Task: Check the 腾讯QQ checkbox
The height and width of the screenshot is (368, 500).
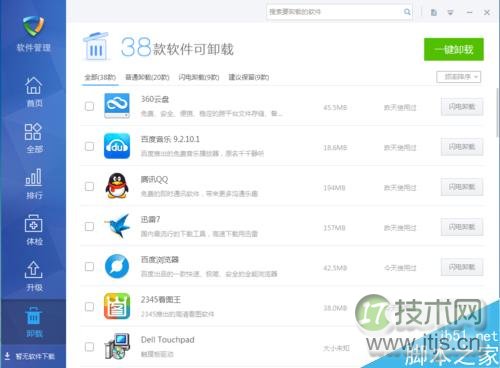Action: point(89,186)
